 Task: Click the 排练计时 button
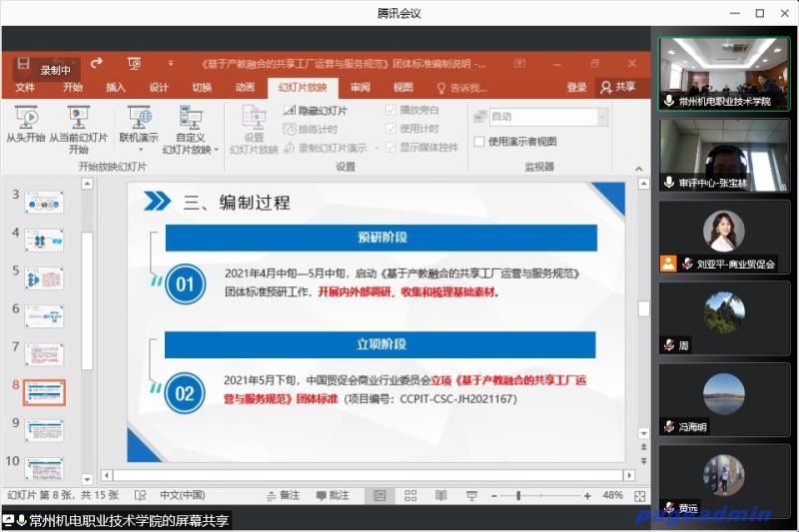[311, 130]
